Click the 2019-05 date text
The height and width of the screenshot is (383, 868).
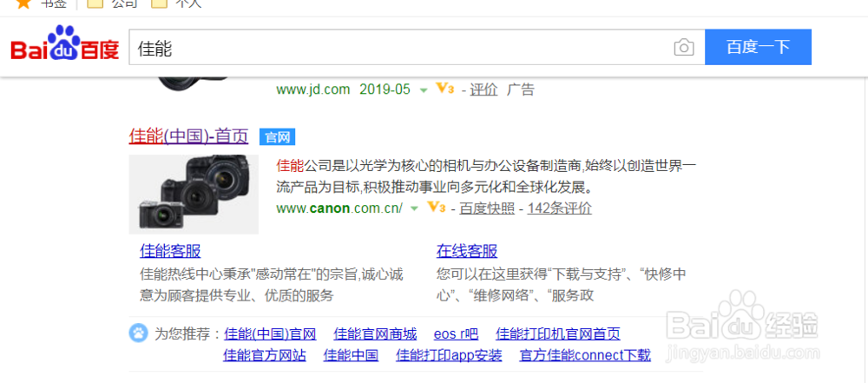pos(385,89)
